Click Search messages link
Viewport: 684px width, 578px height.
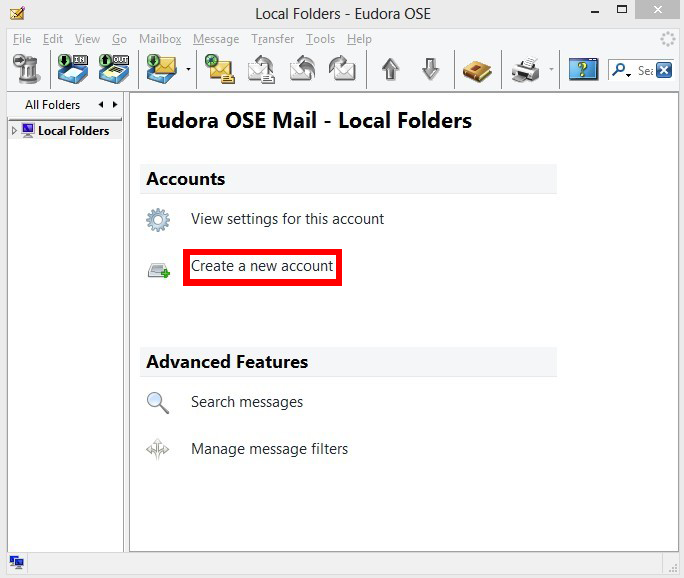(247, 402)
